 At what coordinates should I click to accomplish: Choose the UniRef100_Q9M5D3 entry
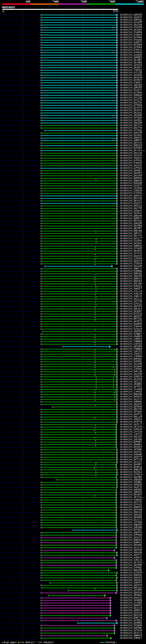[x=131, y=58]
